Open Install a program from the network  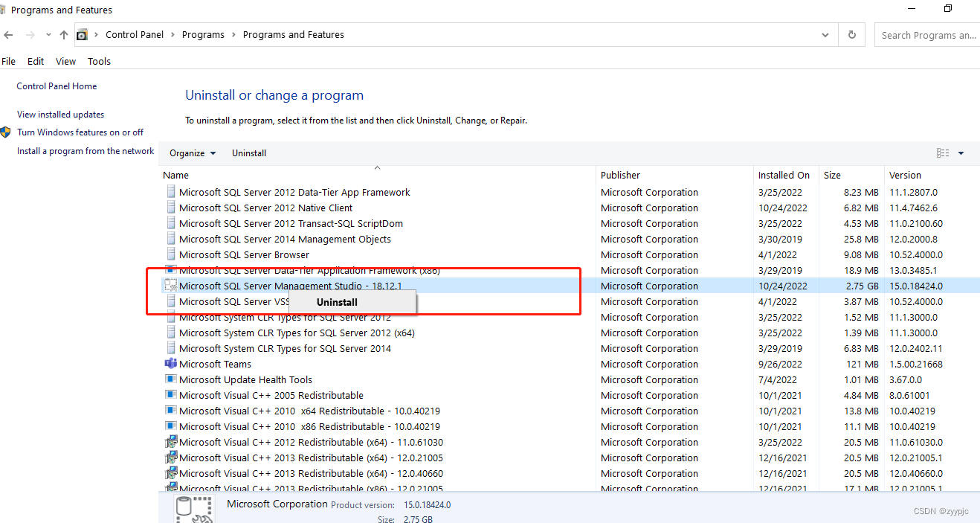(x=86, y=151)
